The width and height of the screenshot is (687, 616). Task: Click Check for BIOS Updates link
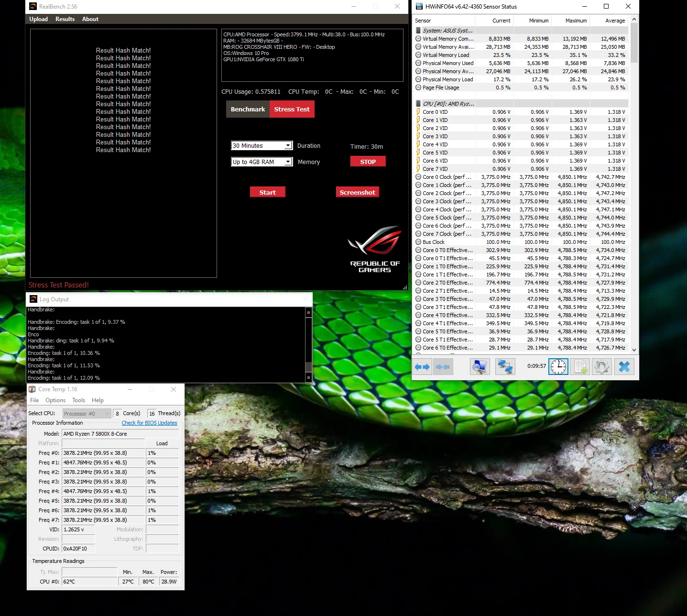coord(149,423)
